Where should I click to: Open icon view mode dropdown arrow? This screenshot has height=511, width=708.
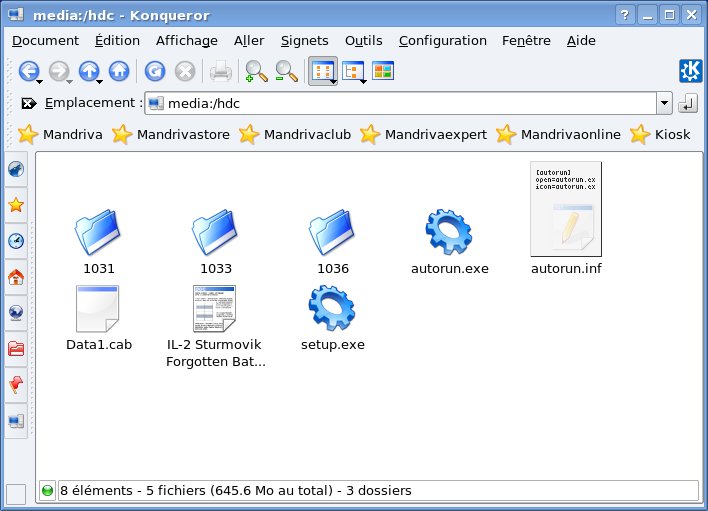(x=333, y=82)
